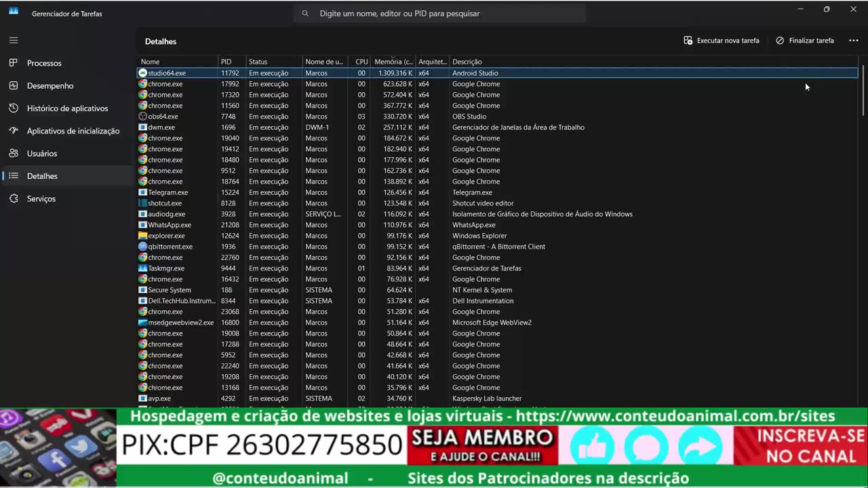868x488 pixels.
Task: Click Kaspersky Lab launcher description
Action: tap(487, 399)
